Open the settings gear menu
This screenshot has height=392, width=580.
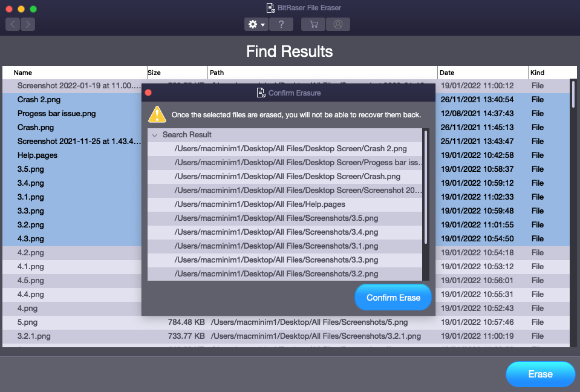[x=256, y=24]
